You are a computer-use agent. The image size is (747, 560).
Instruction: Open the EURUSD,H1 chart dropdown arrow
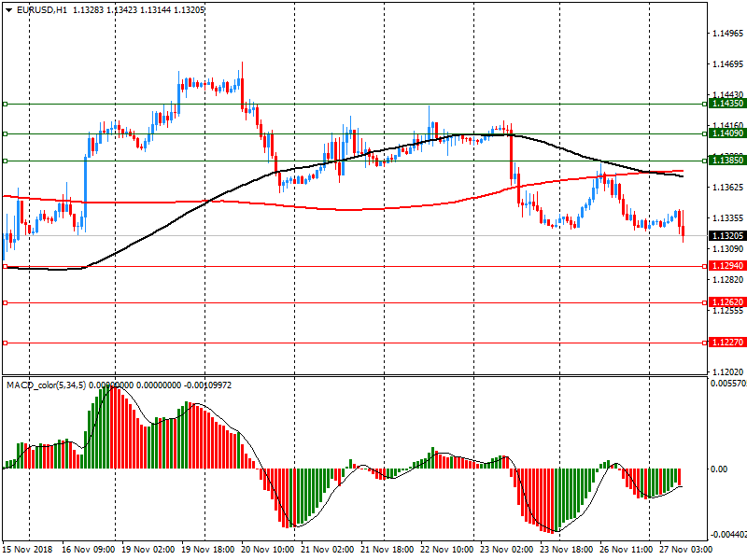pos(9,10)
